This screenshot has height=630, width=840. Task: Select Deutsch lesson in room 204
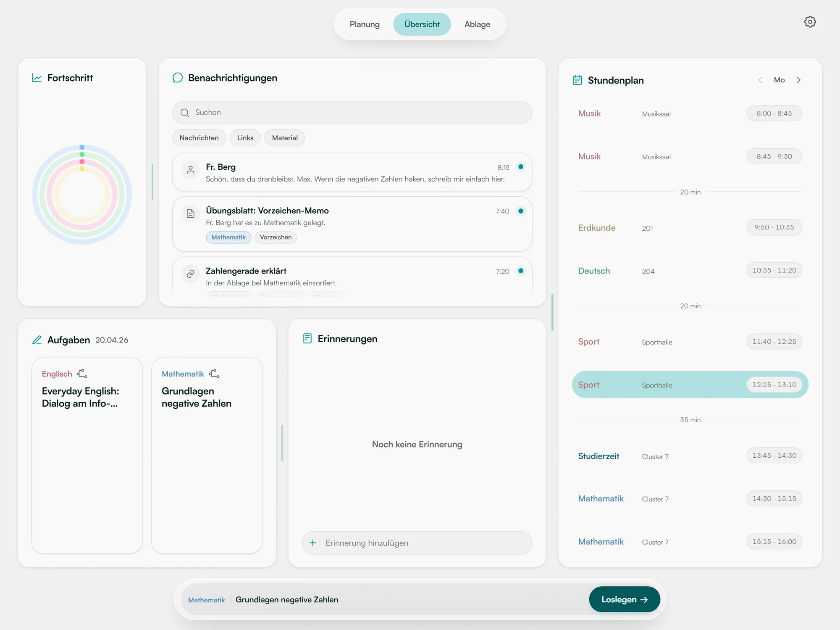pos(690,271)
